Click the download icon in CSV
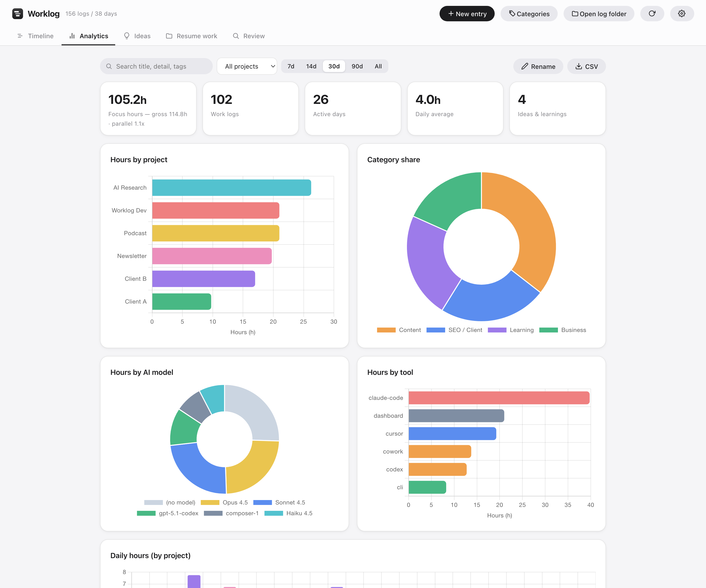The image size is (706, 588). coord(579,67)
